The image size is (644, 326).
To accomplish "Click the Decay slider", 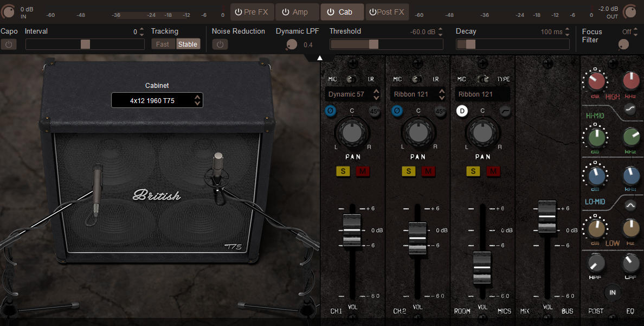I will (513, 44).
